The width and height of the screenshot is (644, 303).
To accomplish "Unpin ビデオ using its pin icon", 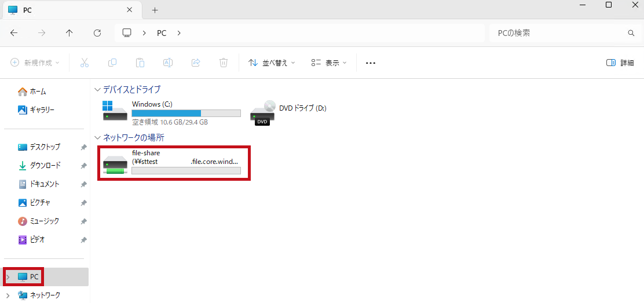I will [x=83, y=240].
